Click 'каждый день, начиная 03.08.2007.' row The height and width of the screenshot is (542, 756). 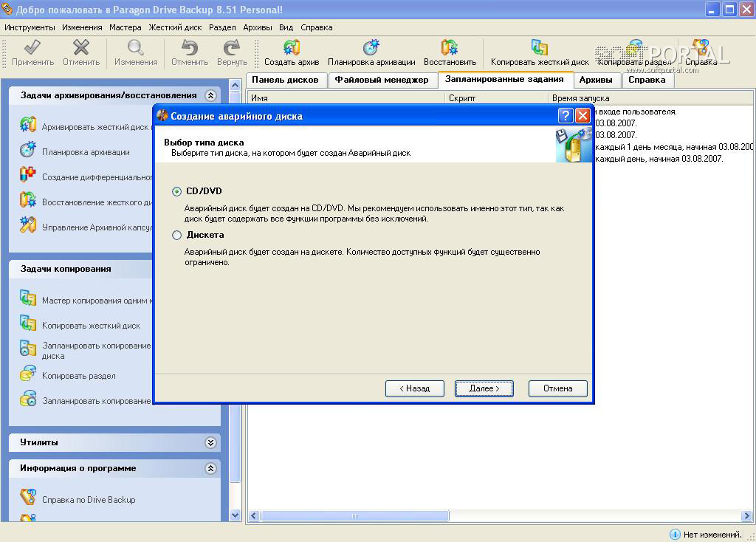tap(659, 159)
